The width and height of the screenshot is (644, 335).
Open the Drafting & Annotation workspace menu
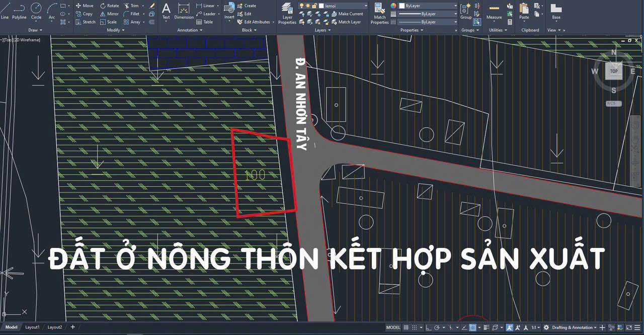tap(574, 327)
